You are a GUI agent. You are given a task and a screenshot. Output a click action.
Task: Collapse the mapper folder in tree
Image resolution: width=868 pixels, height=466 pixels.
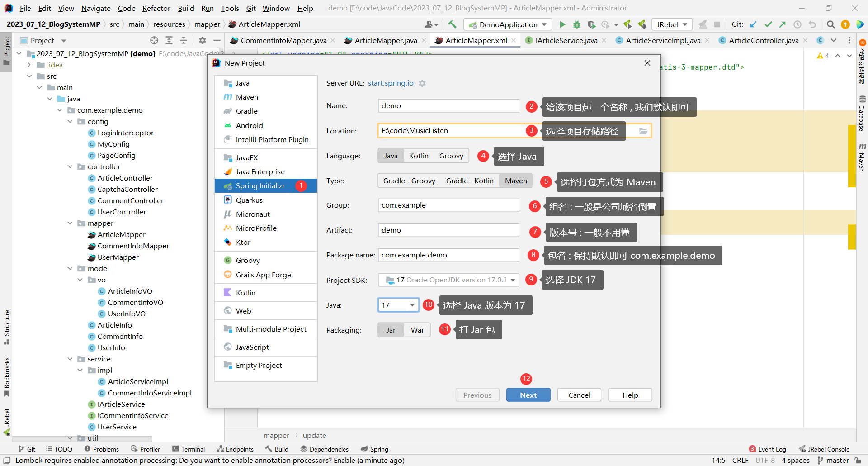pos(70,223)
